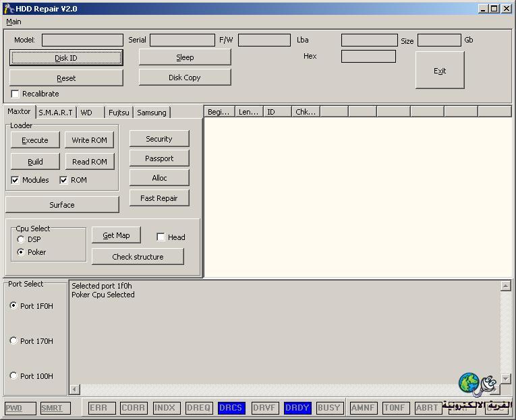The width and height of the screenshot is (516, 420).
Task: Click log scrollbar down arrow
Action: pyautogui.click(x=505, y=379)
